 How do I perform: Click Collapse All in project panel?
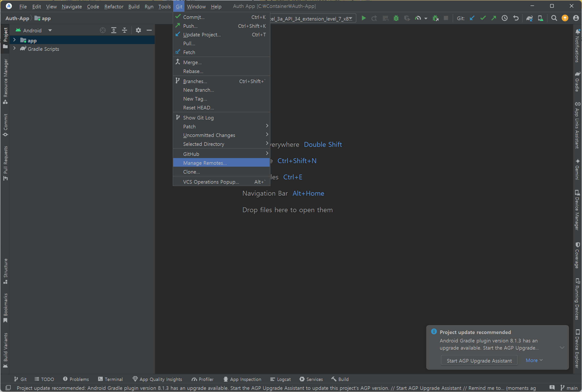125,30
